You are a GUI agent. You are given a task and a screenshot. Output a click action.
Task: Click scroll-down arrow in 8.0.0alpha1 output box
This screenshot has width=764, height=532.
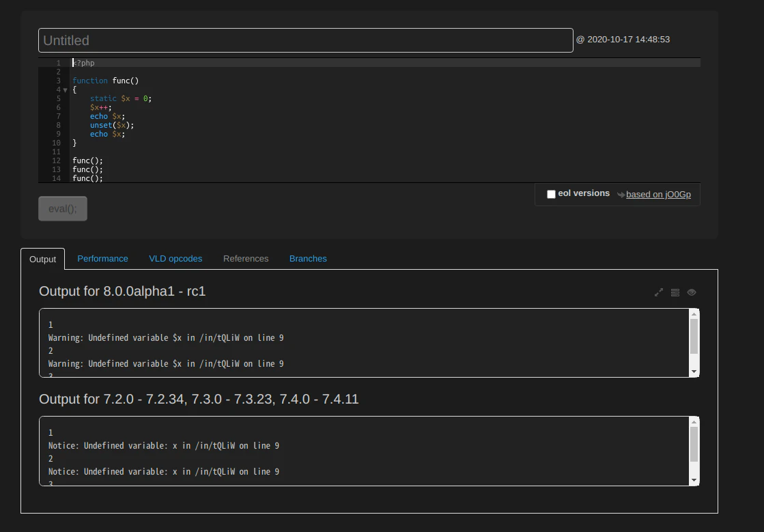pyautogui.click(x=694, y=372)
